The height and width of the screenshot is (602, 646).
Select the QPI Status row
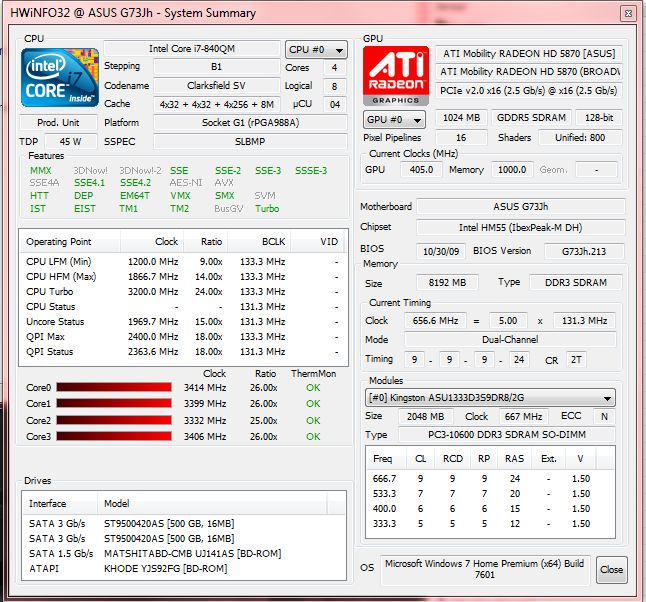(183, 352)
